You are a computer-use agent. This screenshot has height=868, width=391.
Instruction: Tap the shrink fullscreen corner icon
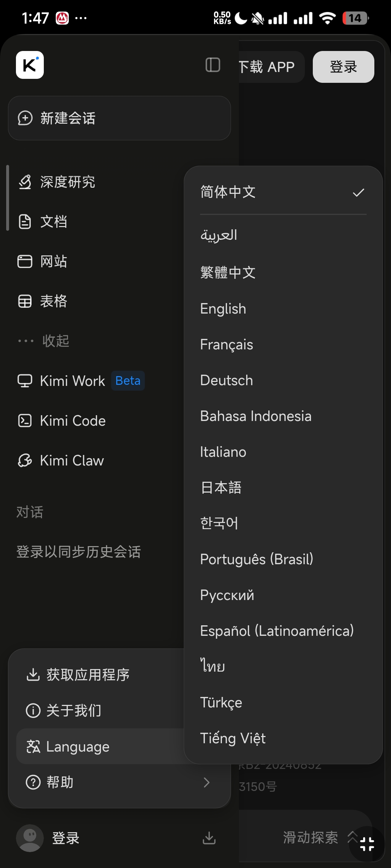click(367, 844)
